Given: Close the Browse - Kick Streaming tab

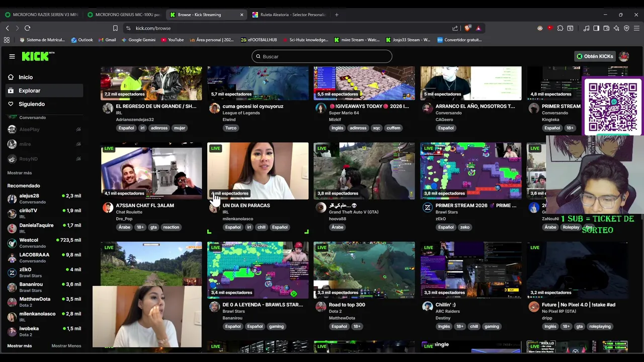Looking at the screenshot, I should 242,15.
